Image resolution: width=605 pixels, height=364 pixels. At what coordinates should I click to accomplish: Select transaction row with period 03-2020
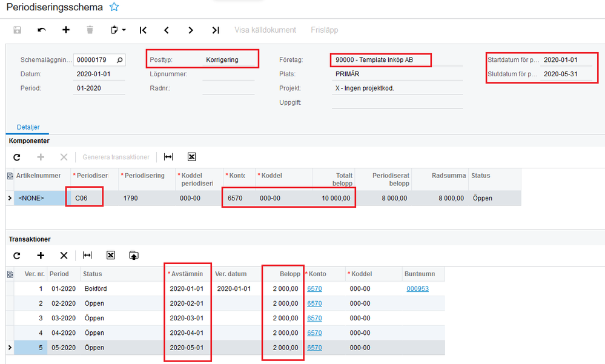pos(62,318)
